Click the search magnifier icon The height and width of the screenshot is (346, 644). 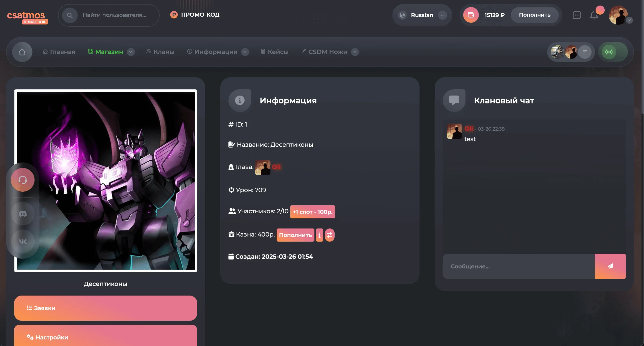pyautogui.click(x=70, y=15)
